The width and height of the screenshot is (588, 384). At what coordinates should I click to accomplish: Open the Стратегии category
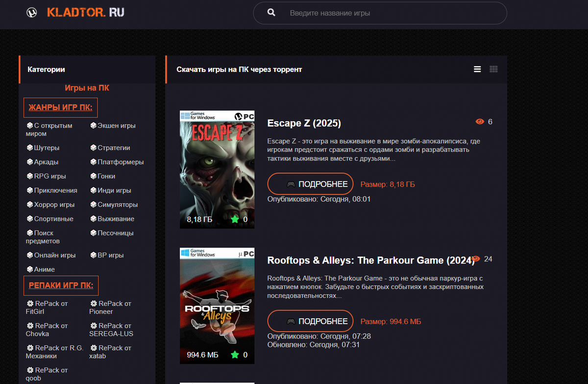point(110,148)
